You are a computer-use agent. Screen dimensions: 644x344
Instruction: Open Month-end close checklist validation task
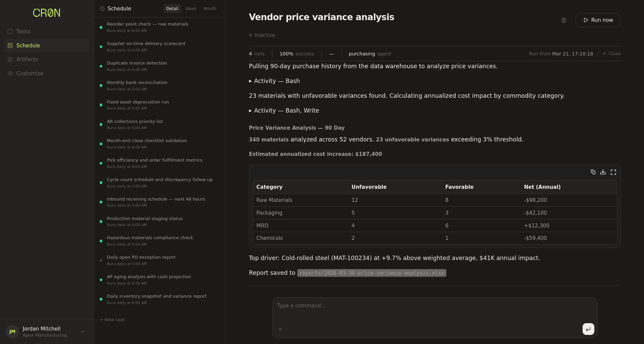click(159, 144)
